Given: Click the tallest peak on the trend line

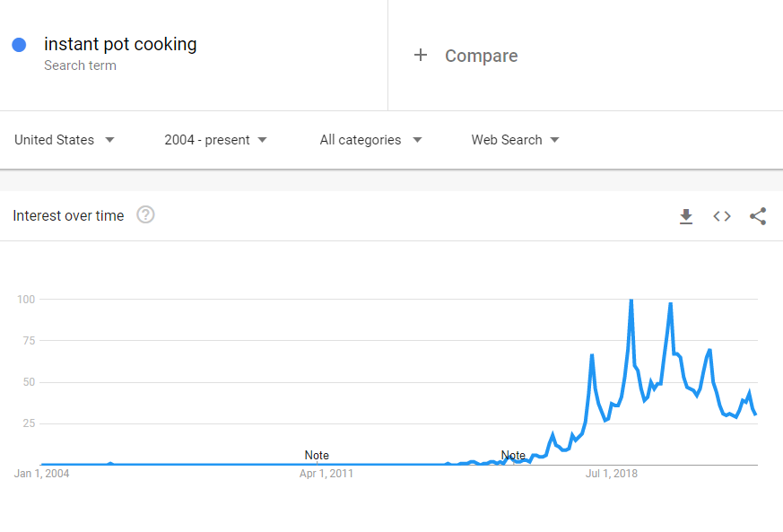Looking at the screenshot, I should [x=631, y=301].
